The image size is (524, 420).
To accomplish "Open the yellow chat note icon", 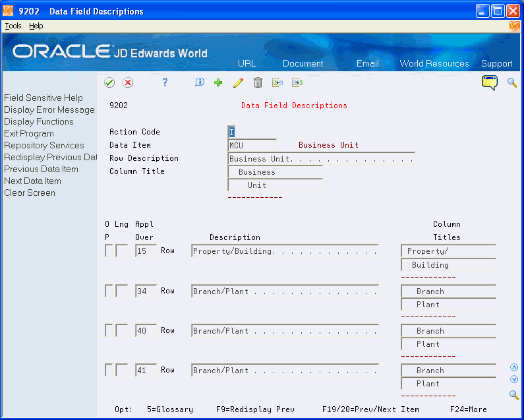I will pos(490,82).
